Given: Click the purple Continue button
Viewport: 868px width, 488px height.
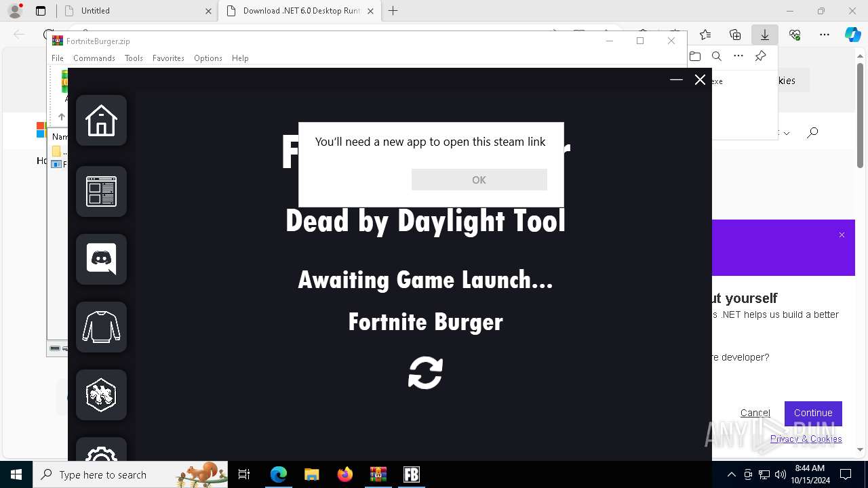Looking at the screenshot, I should click(813, 413).
